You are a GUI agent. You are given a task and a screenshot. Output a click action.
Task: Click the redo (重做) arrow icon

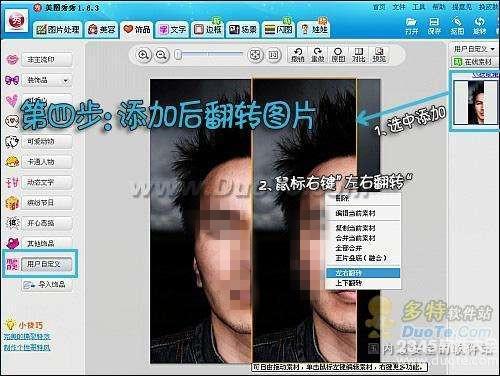[x=318, y=55]
